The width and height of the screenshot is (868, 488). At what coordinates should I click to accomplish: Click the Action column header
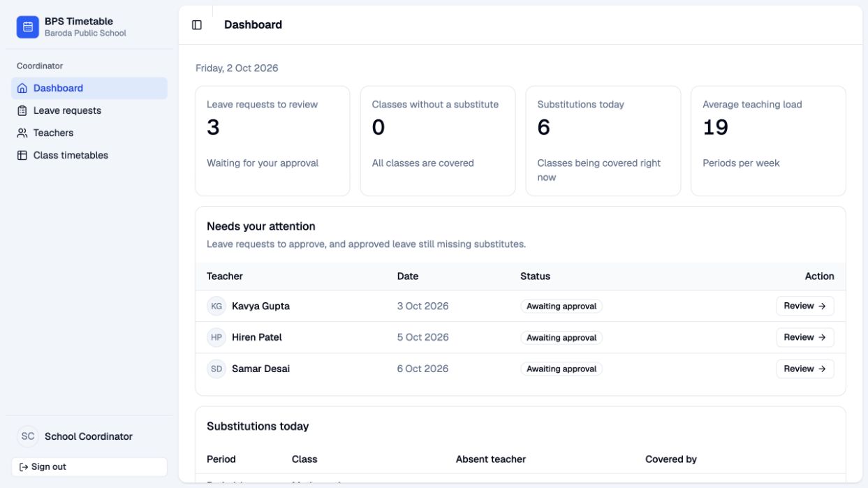coord(820,276)
